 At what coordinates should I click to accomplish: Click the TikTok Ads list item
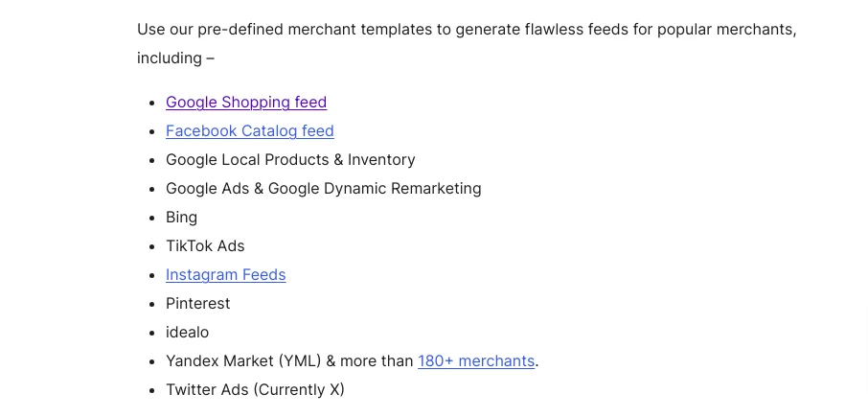205,246
